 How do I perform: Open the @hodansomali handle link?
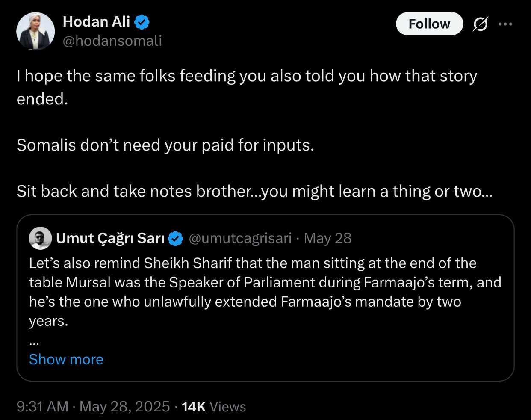(112, 41)
